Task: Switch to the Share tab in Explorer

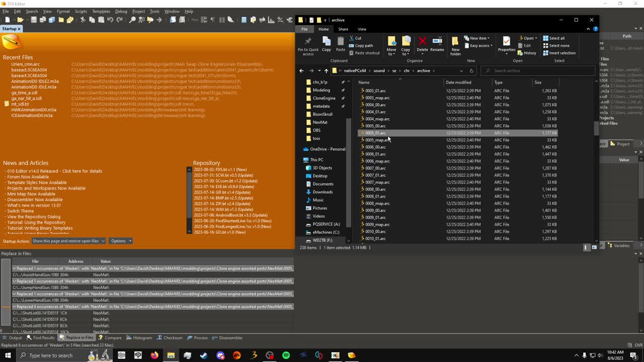Action: click(344, 29)
